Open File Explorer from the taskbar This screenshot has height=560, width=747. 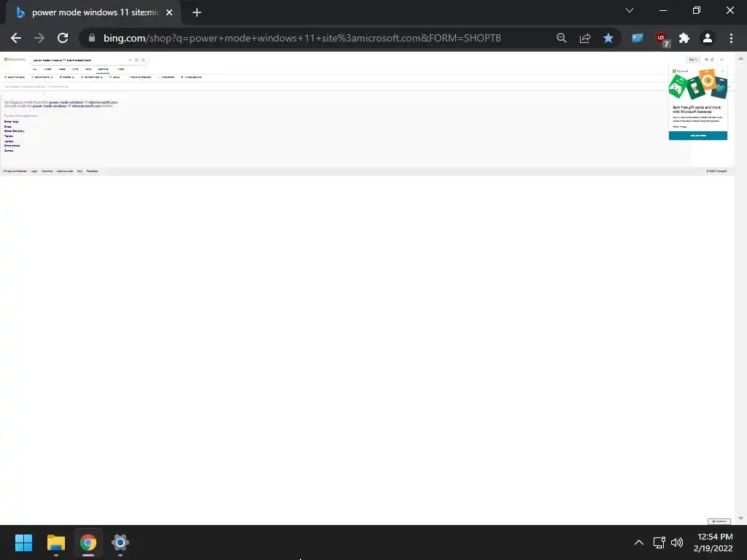click(55, 542)
